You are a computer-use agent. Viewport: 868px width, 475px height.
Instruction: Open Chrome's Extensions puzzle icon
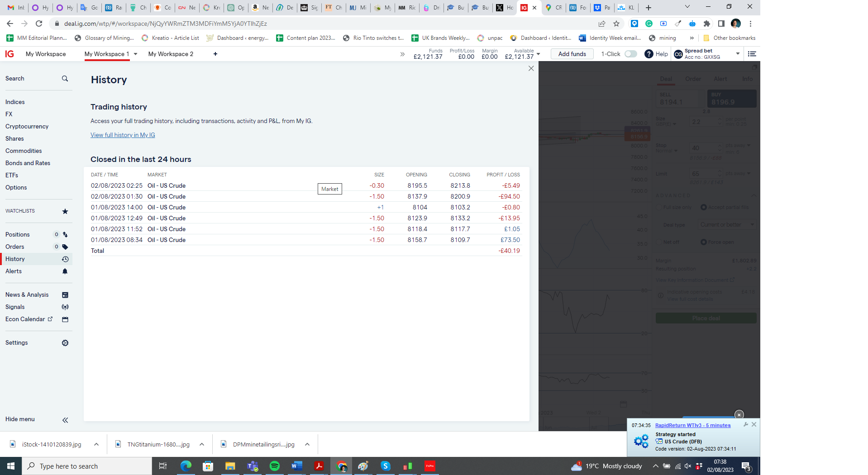[707, 24]
